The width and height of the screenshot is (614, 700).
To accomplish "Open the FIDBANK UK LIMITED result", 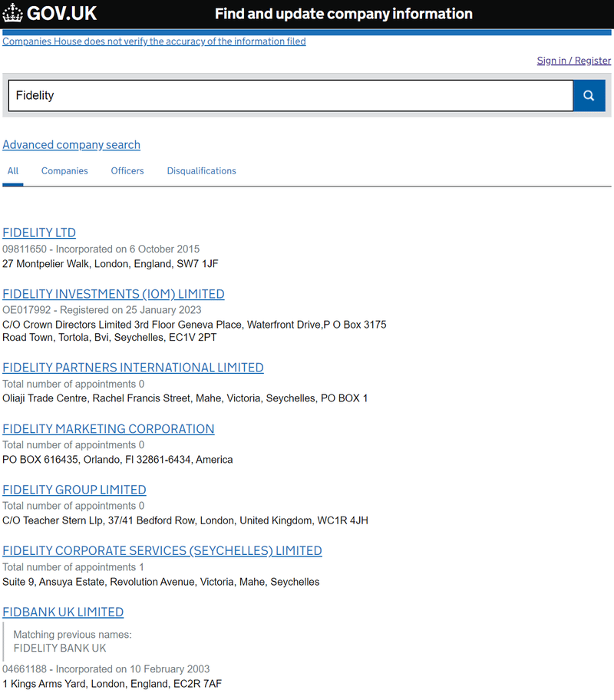I will [x=63, y=612].
